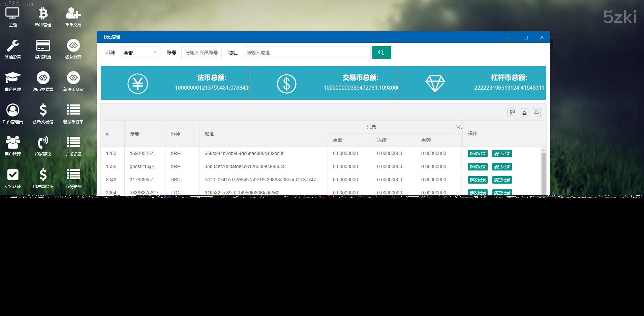Click the table print icon

pos(536,113)
